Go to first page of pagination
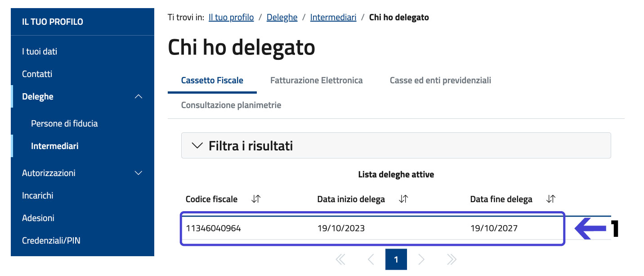Viewport: 644px width, 276px height. tap(340, 259)
